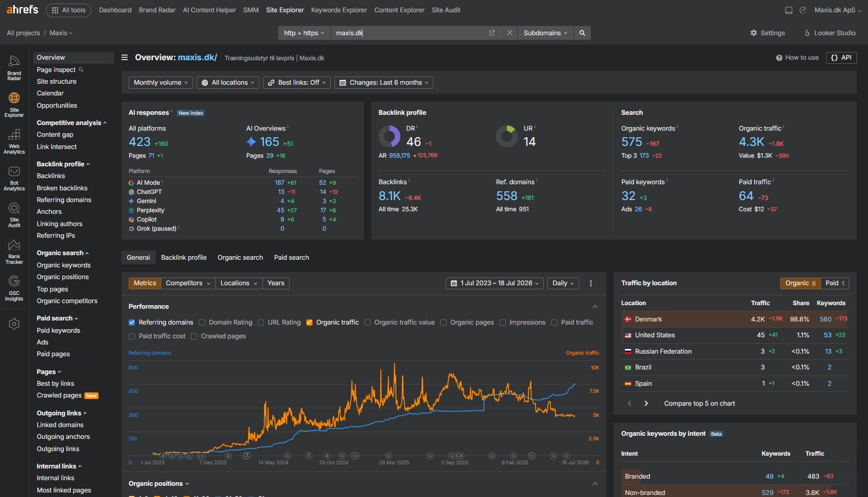Enable Impressions checkbox

click(502, 322)
